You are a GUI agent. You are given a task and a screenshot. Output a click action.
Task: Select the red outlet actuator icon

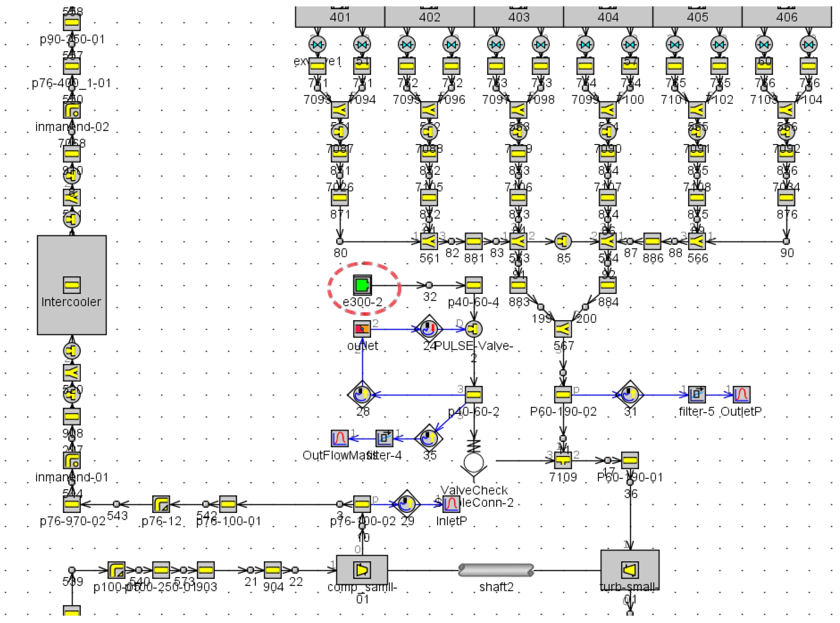[x=362, y=329]
